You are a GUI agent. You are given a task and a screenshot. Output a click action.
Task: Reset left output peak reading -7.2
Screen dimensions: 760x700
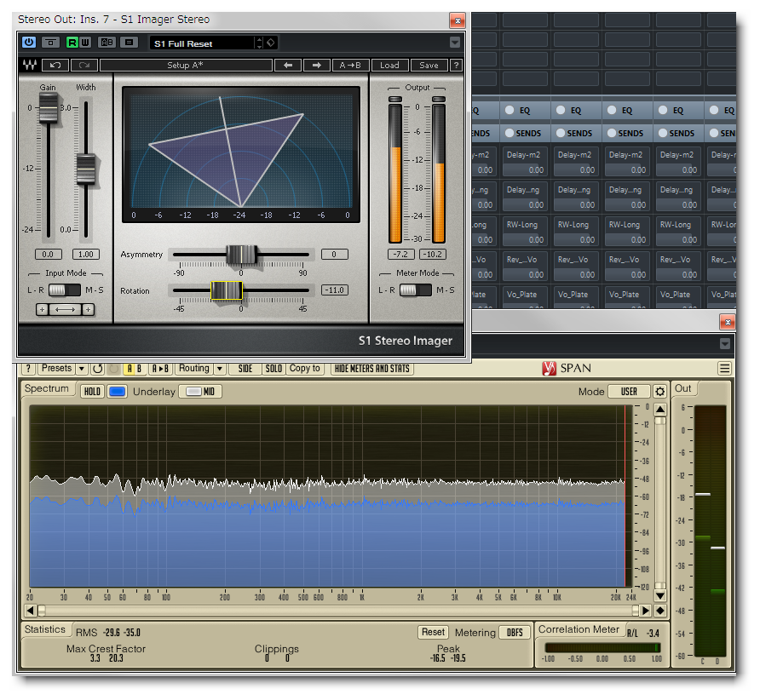[400, 254]
